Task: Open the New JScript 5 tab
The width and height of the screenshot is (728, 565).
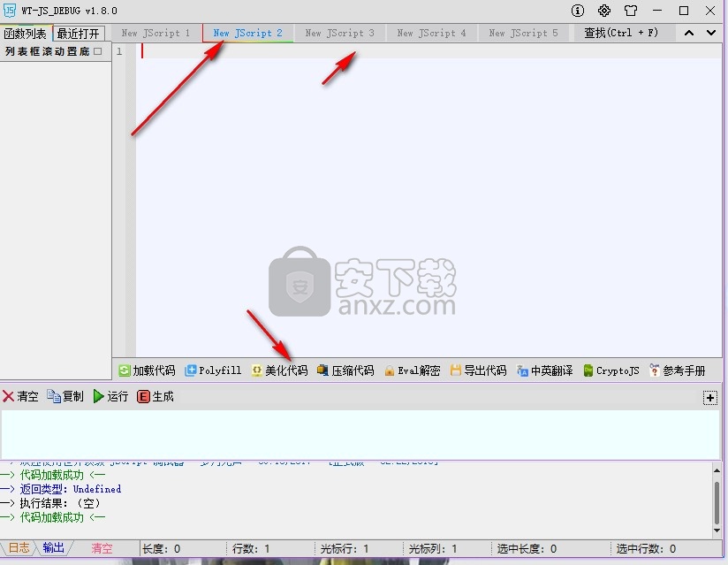Action: pos(523,33)
